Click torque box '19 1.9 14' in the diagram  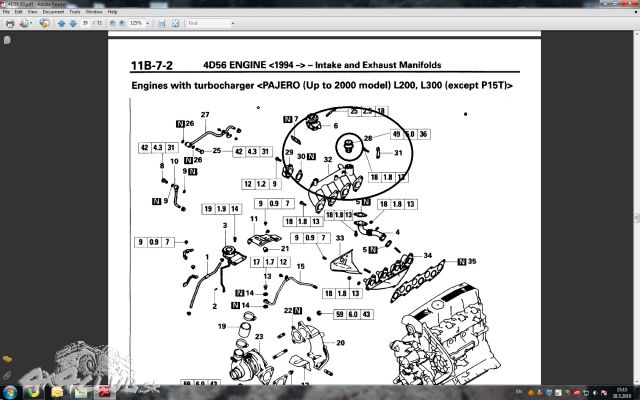pyautogui.click(x=221, y=209)
